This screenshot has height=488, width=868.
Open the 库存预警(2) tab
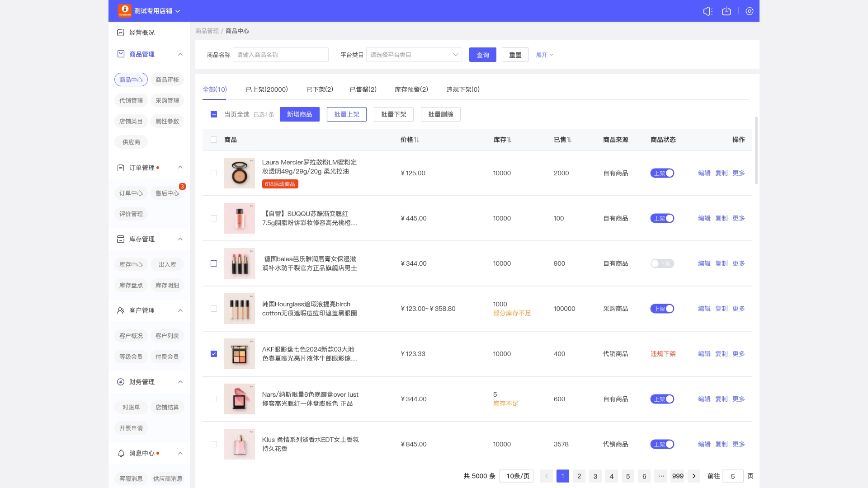tap(410, 89)
